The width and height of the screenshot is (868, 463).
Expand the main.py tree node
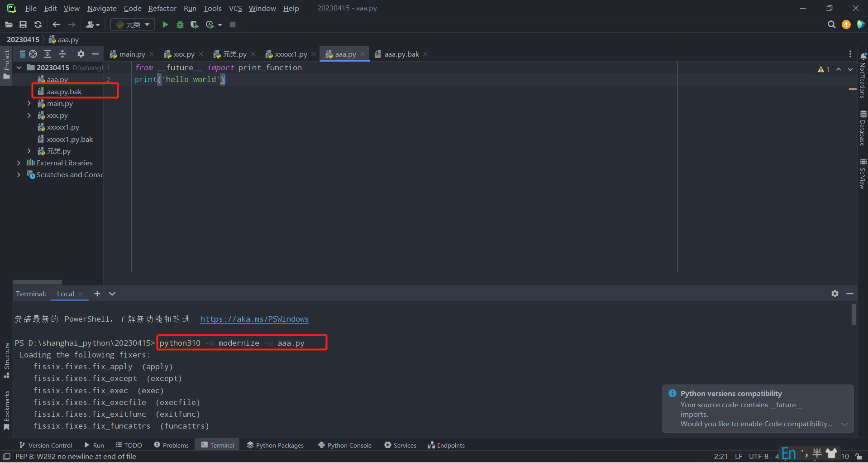(x=29, y=104)
